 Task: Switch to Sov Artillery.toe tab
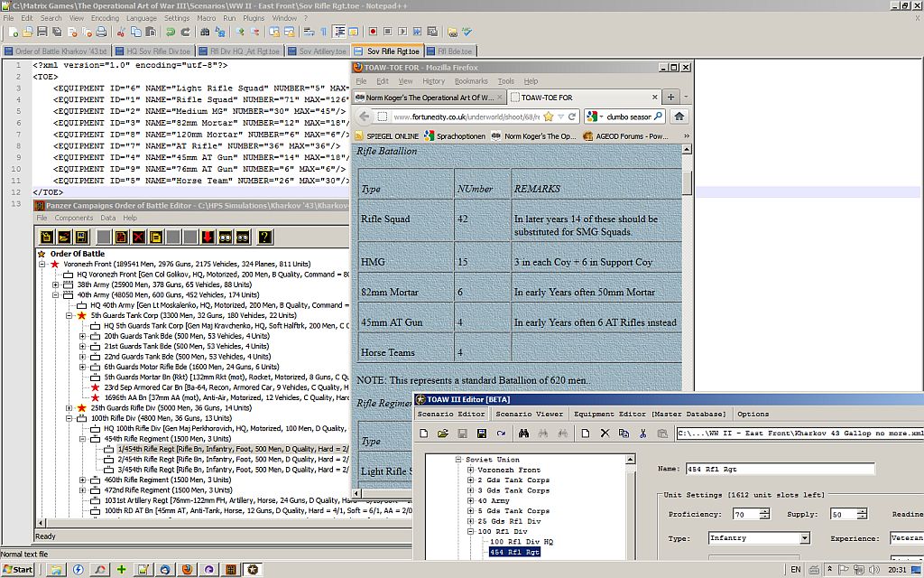point(317,51)
